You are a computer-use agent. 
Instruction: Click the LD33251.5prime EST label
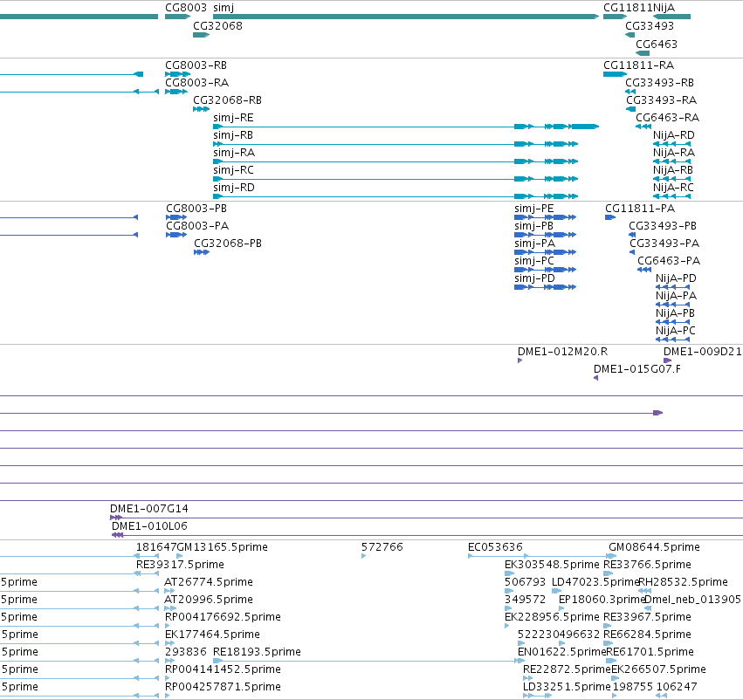[567, 687]
